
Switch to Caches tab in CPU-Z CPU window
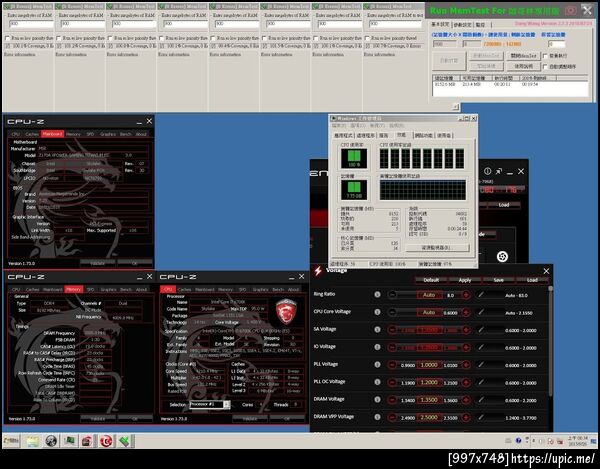tap(186, 289)
